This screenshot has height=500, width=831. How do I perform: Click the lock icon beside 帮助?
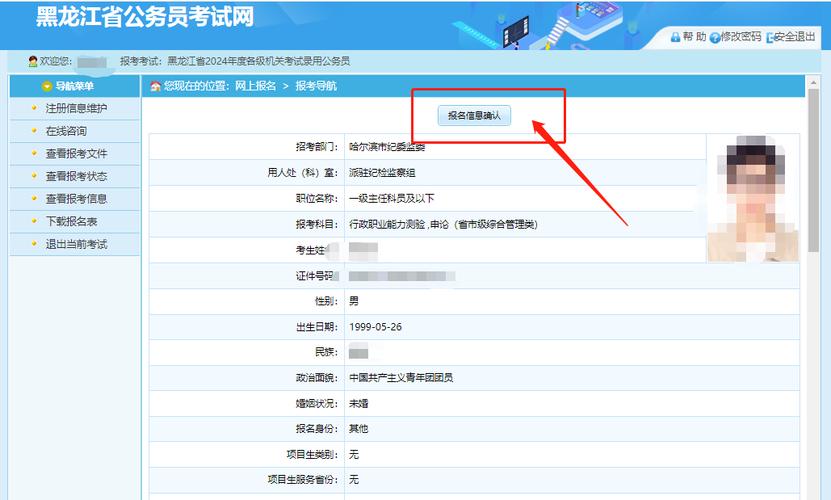pyautogui.click(x=675, y=37)
